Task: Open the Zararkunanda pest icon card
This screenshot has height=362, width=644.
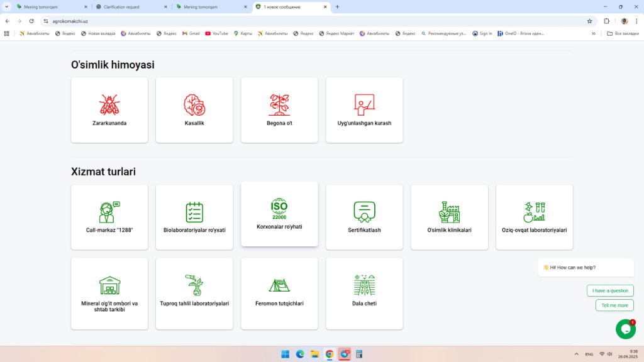Action: [x=109, y=105]
